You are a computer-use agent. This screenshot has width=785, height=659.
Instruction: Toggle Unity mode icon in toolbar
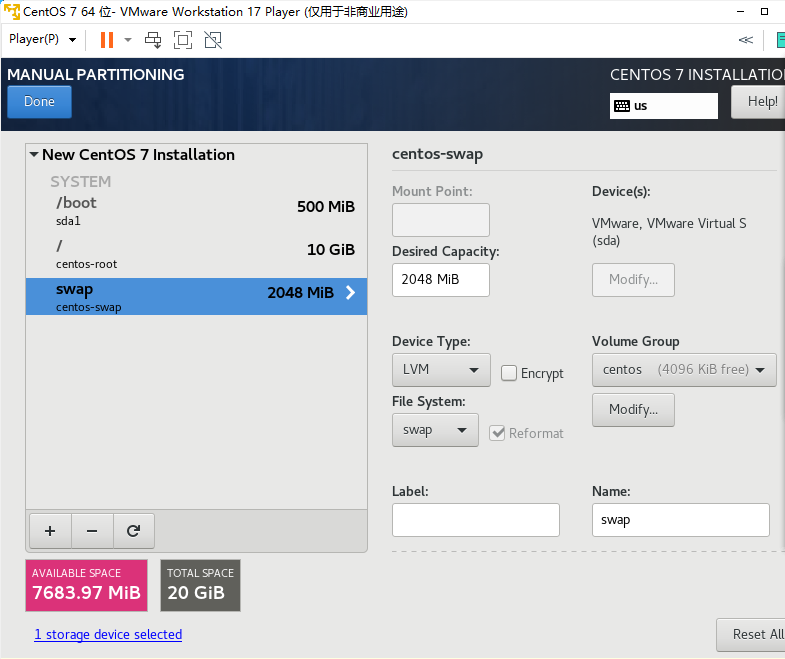pos(212,40)
